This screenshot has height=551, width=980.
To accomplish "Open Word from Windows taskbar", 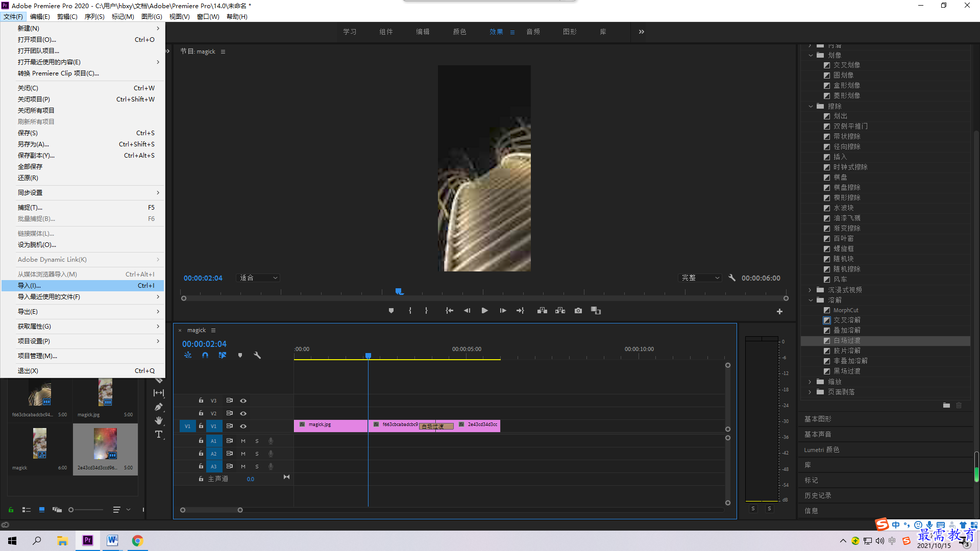I will [x=112, y=540].
